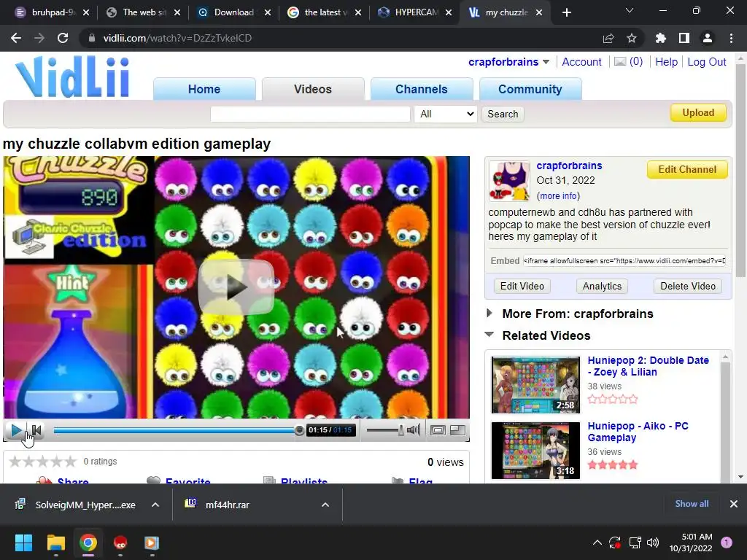
Task: View site information lock icon
Action: point(91,38)
